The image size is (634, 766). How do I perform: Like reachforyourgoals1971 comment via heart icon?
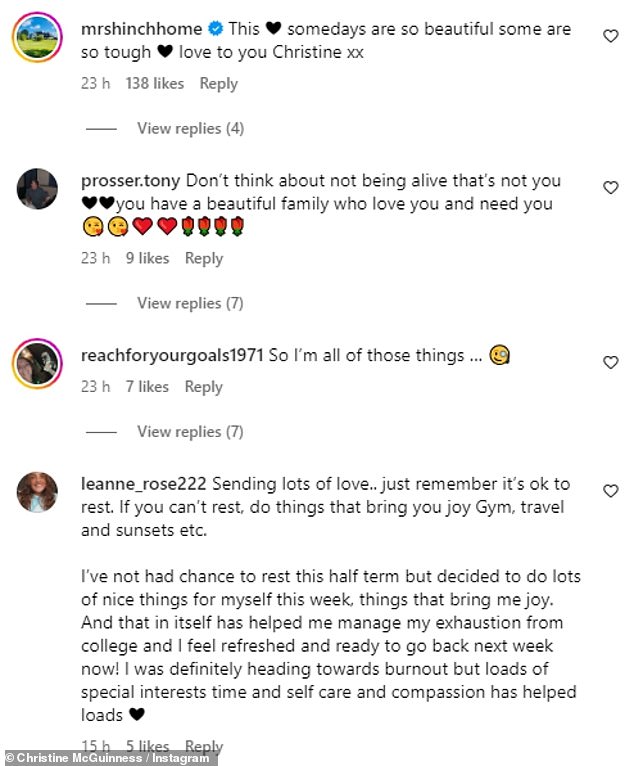[611, 362]
